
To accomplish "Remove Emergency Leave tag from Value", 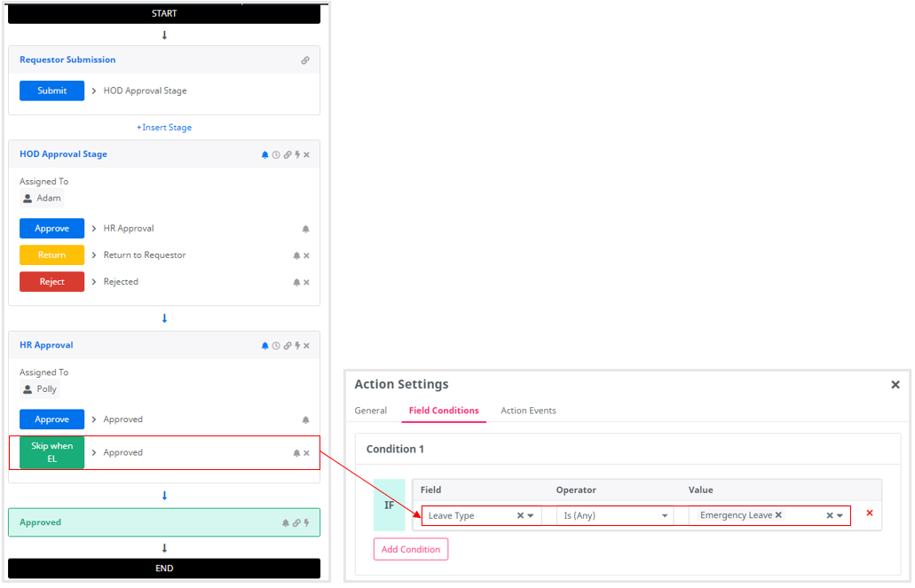I will [x=778, y=515].
